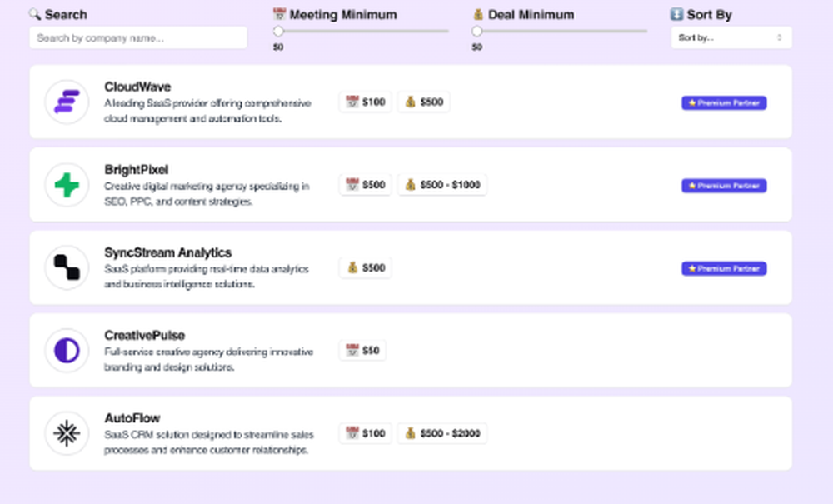Click AutoFlow's $500 - $2000 deal badge

tap(442, 433)
